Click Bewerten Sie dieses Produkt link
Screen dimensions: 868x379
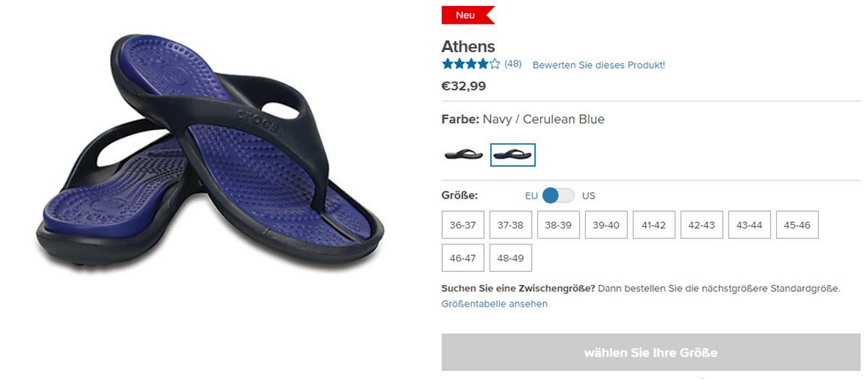point(599,65)
